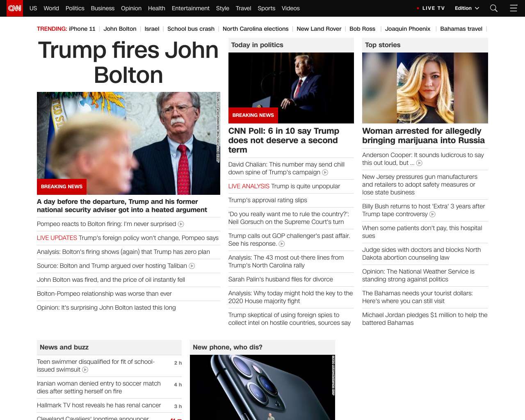
Task: Play video icon after teen swimmer headline
Action: point(85,370)
